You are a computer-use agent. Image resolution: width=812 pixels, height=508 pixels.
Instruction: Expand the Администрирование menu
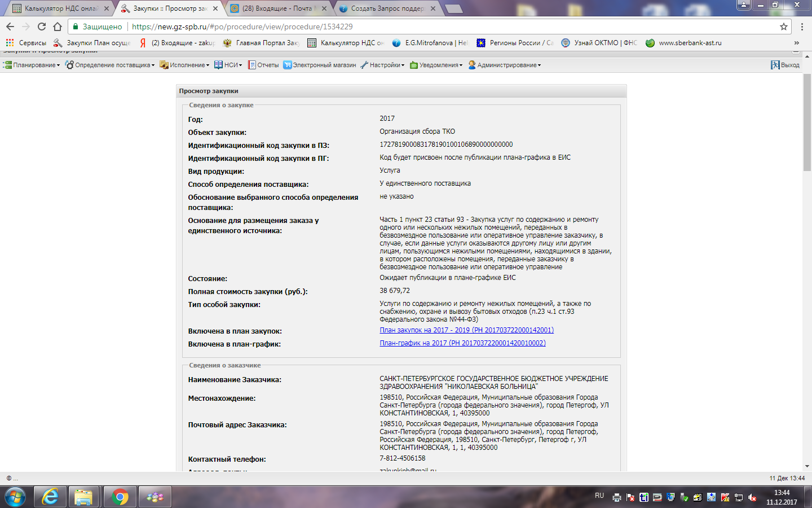tap(505, 65)
